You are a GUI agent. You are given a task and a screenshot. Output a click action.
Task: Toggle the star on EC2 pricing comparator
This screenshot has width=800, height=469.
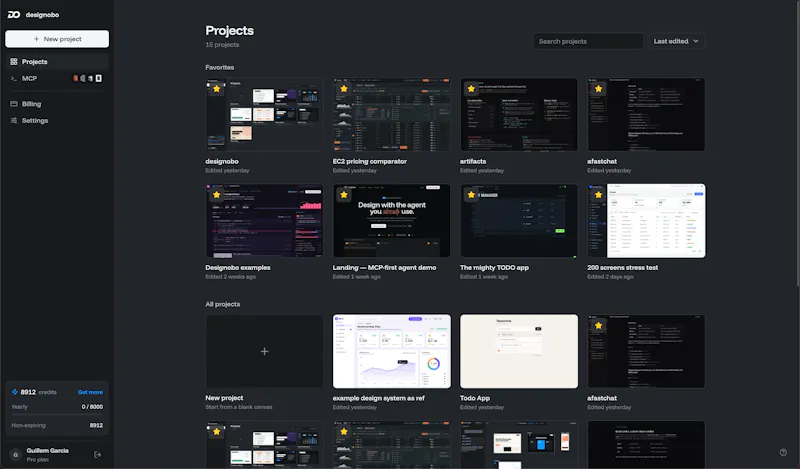point(344,89)
